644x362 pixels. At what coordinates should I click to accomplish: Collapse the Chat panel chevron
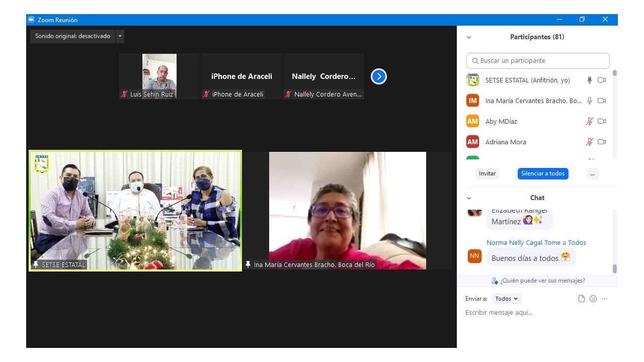click(x=469, y=198)
